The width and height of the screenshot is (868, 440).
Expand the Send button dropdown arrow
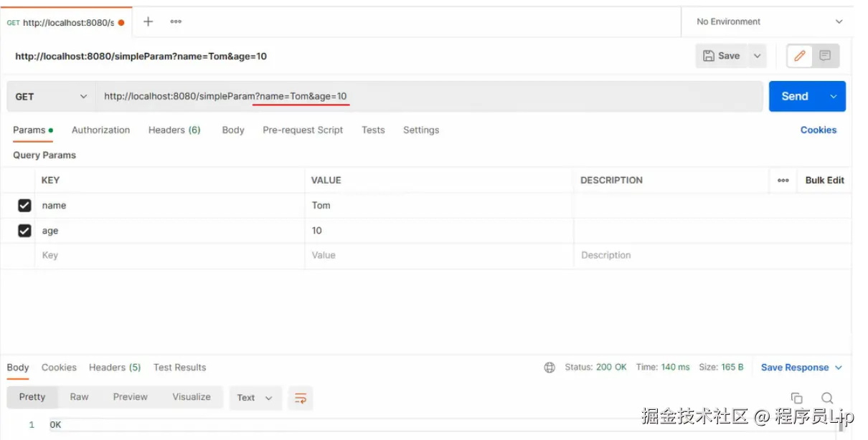[833, 97]
